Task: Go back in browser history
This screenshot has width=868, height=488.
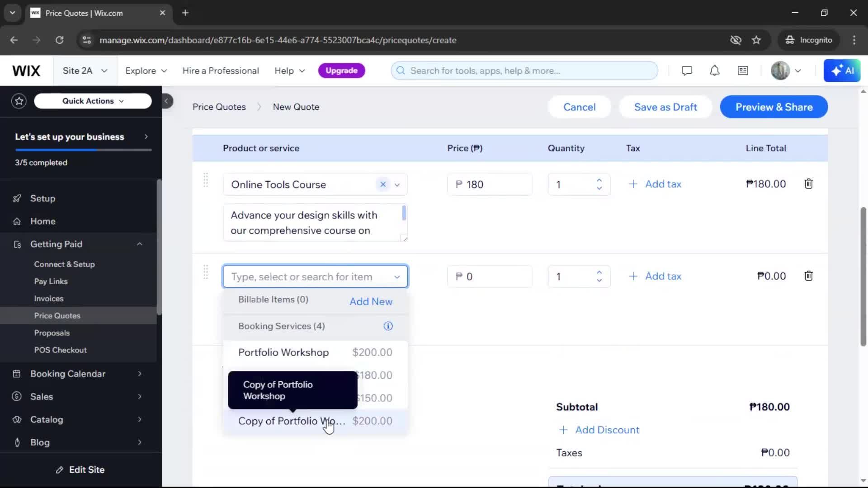Action: [14, 40]
